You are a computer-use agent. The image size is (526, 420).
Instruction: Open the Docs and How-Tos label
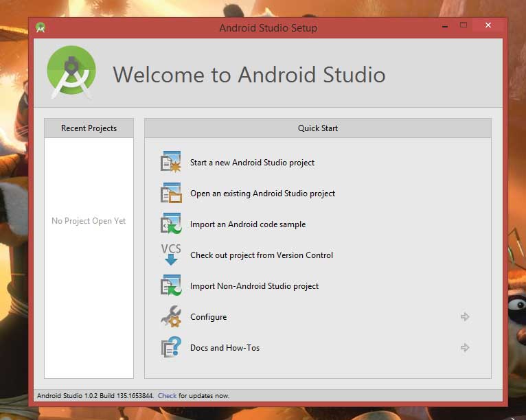pyautogui.click(x=225, y=347)
